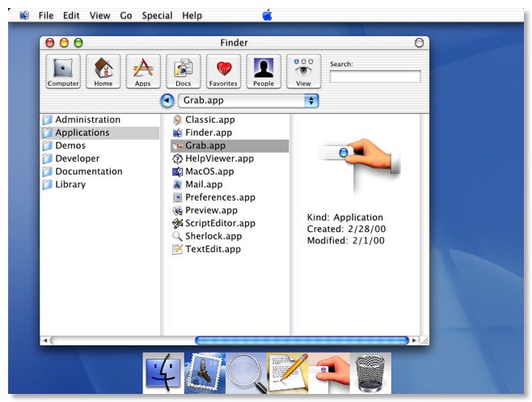Select ScriptEditor.app in the list

(230, 223)
